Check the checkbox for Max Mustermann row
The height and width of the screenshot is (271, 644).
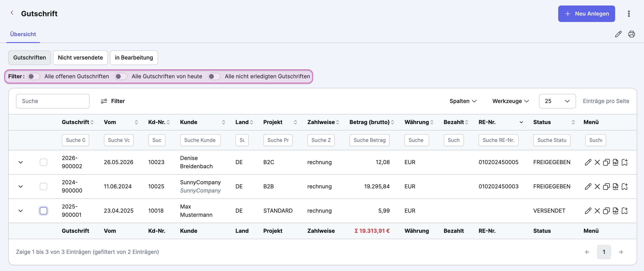[x=43, y=211]
